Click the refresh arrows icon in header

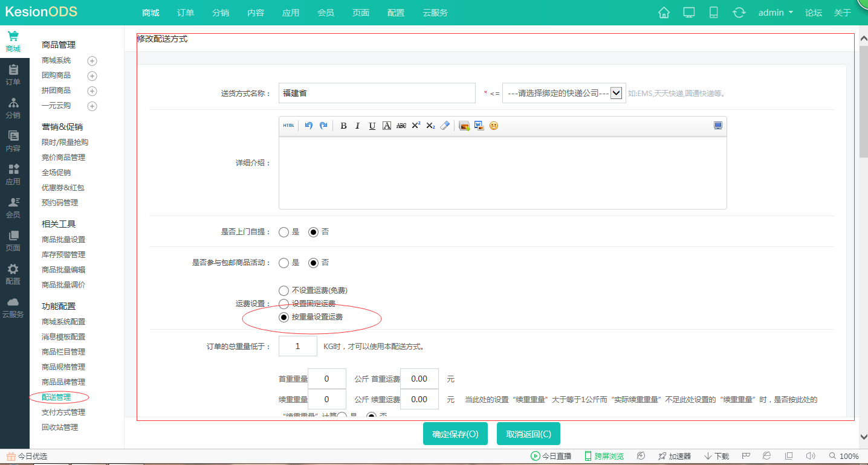(739, 13)
